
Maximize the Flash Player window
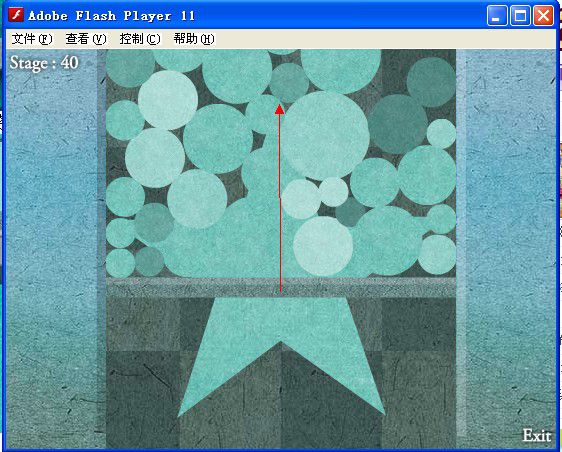click(x=520, y=15)
